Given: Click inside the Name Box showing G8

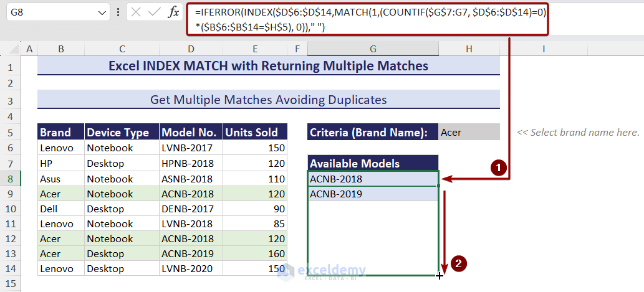Looking at the screenshot, I should pyautogui.click(x=50, y=12).
